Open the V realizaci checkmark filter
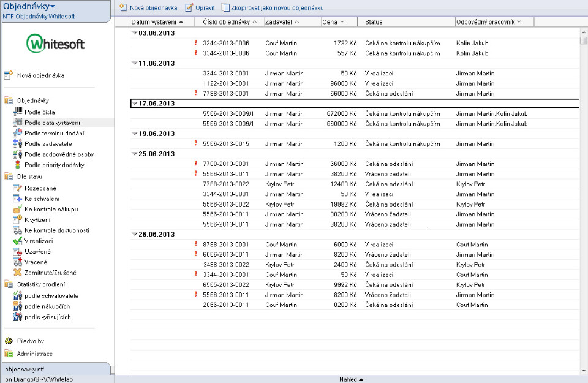Viewport: 588px width, 383px height. (18, 241)
